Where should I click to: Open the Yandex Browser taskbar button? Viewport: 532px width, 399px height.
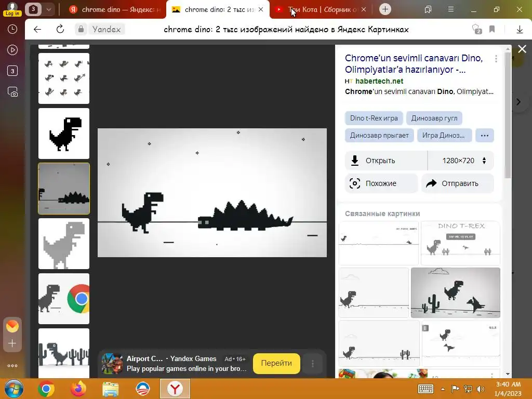(x=175, y=389)
